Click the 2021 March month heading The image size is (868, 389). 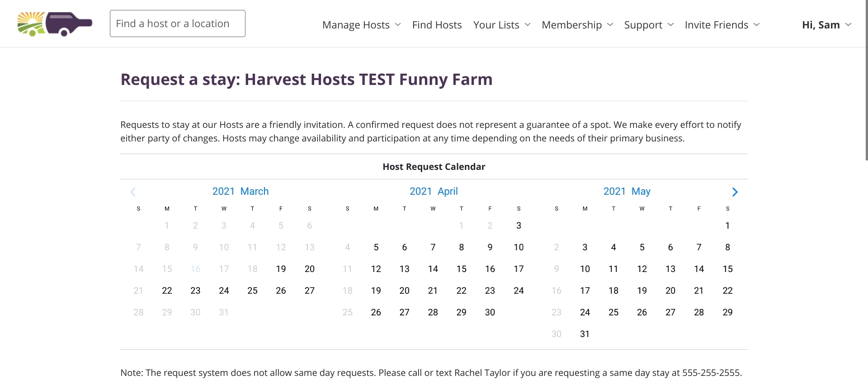click(241, 191)
